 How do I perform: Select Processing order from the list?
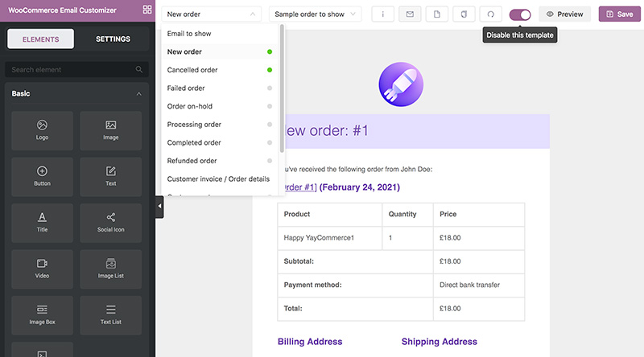click(220, 125)
